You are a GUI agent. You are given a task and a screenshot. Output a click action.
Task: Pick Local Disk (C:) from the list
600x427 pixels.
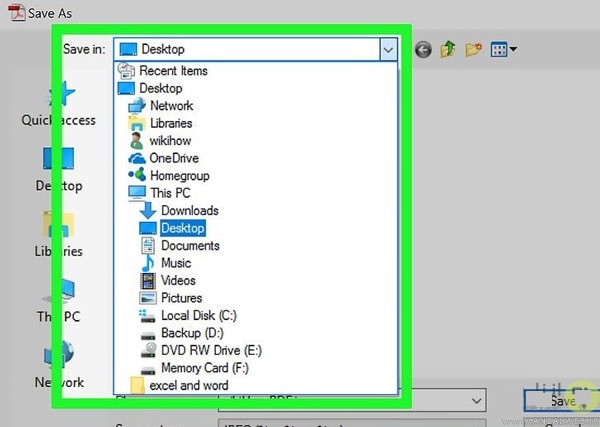tap(196, 315)
